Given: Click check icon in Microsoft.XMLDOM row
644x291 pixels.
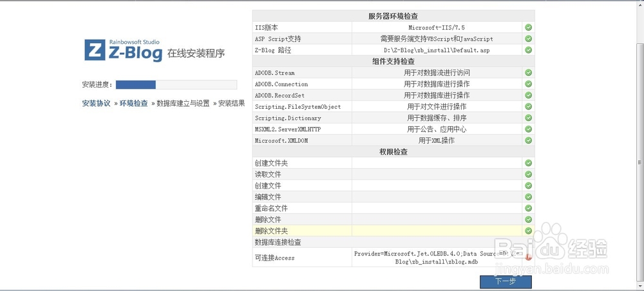Looking at the screenshot, I should (x=528, y=140).
